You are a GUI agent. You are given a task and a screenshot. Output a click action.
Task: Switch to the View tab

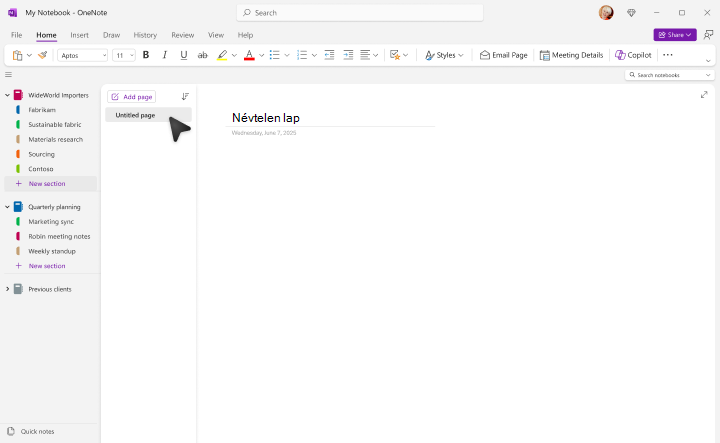click(x=216, y=35)
